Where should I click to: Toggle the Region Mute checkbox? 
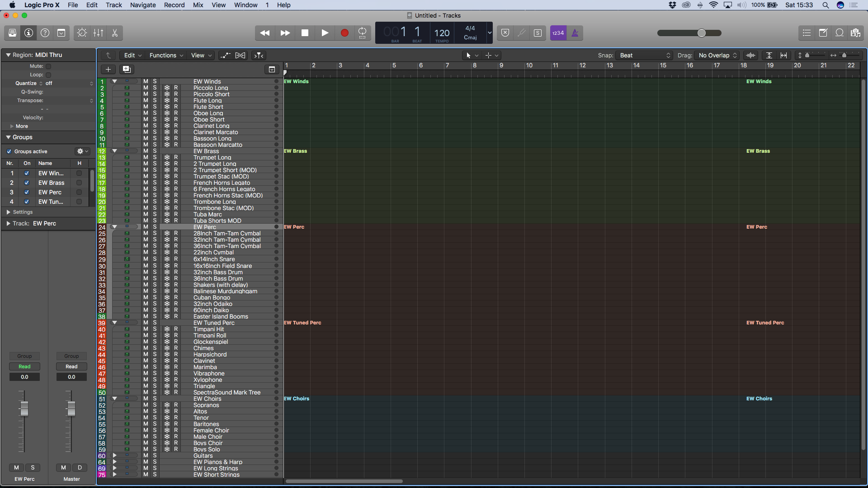tap(48, 66)
